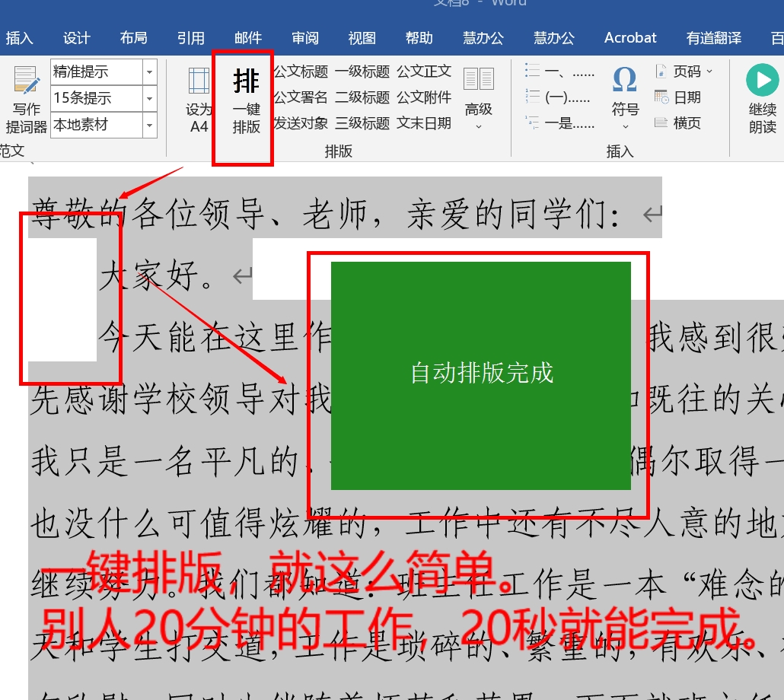Expand the 本地素材 dropdown
784x700 pixels.
point(150,125)
